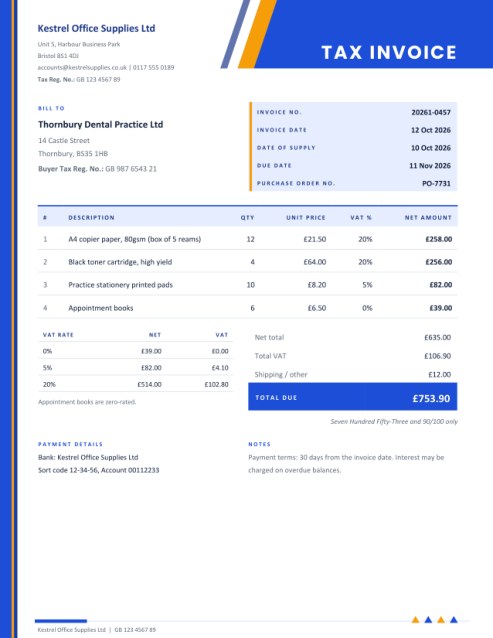Click footer text Kestrel Office Supplies Ltd
This screenshot has width=493, height=638.
pyautogui.click(x=72, y=630)
